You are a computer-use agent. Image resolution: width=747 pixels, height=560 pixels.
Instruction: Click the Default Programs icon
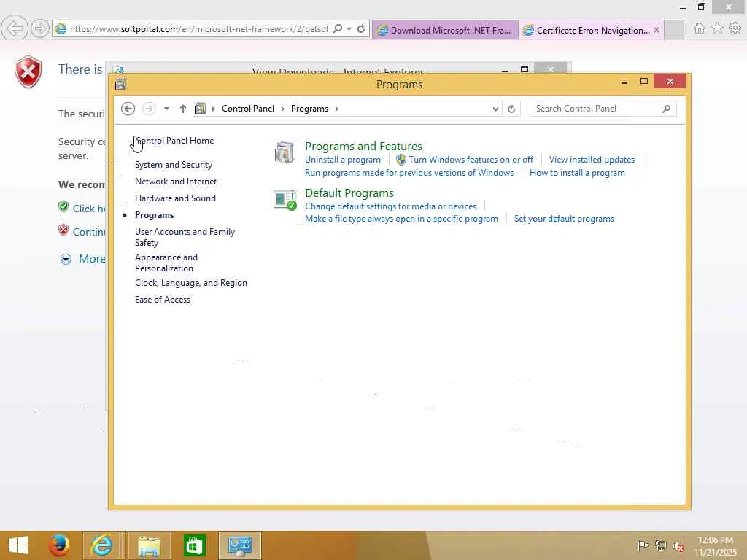[285, 200]
